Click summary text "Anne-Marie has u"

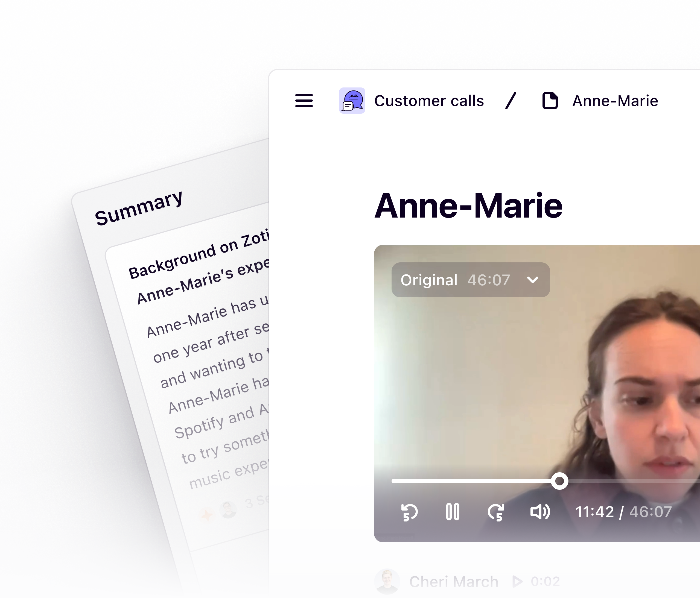(x=208, y=317)
